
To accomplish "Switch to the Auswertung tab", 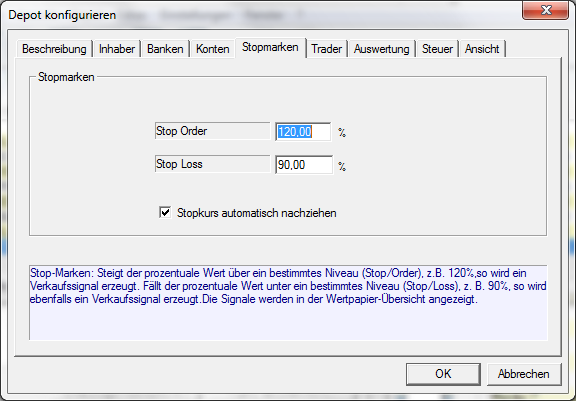I will pos(382,49).
